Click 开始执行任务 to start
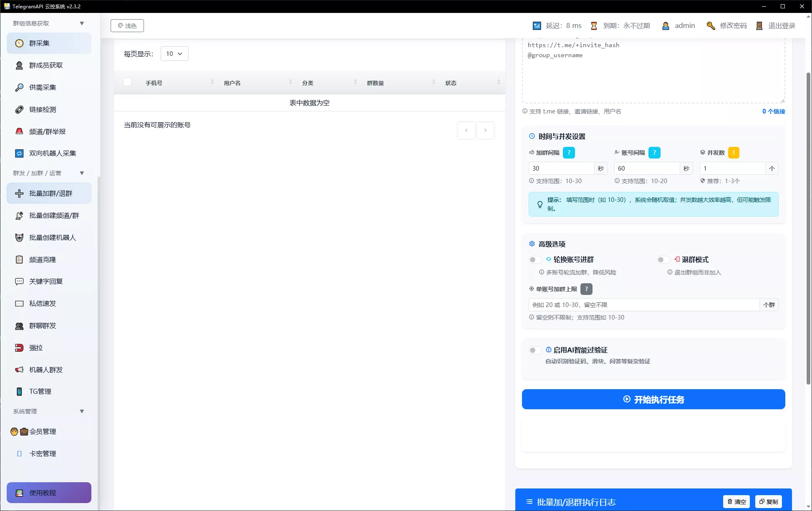The width and height of the screenshot is (812, 511). click(x=653, y=399)
